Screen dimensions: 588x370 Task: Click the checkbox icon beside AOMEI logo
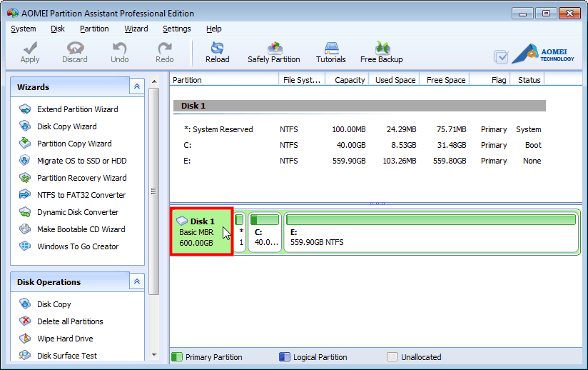coord(501,56)
